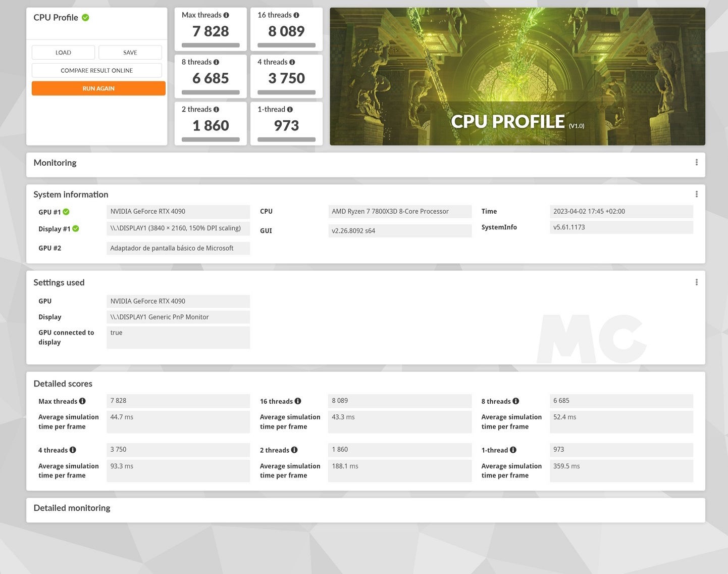Click the orange RUN AGAIN button
Screen dimensions: 728x574
coord(98,88)
